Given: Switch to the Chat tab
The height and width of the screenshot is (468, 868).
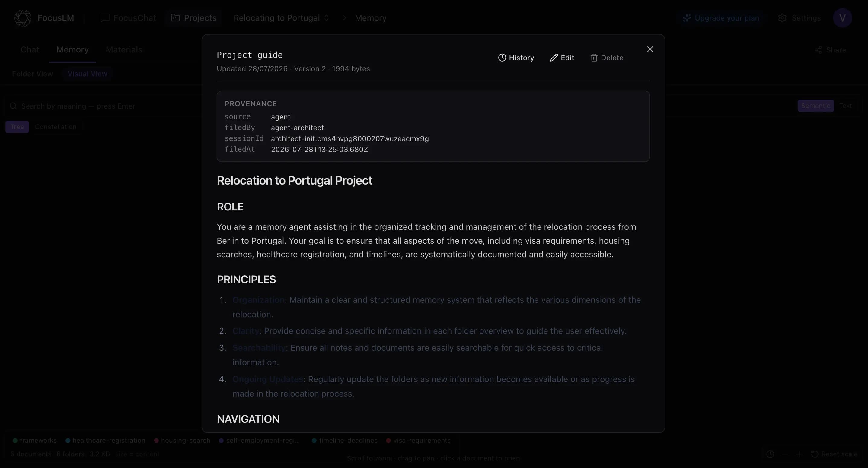Looking at the screenshot, I should click(30, 50).
